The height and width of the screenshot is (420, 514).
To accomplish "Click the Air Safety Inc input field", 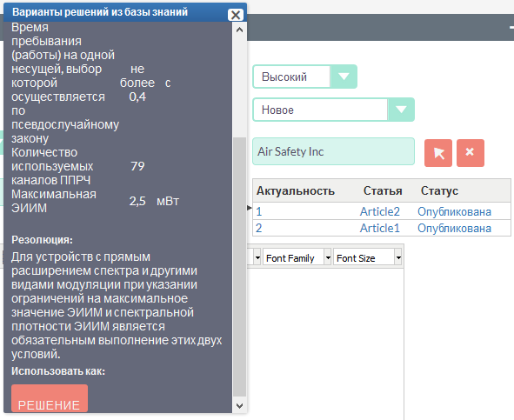I will point(333,151).
